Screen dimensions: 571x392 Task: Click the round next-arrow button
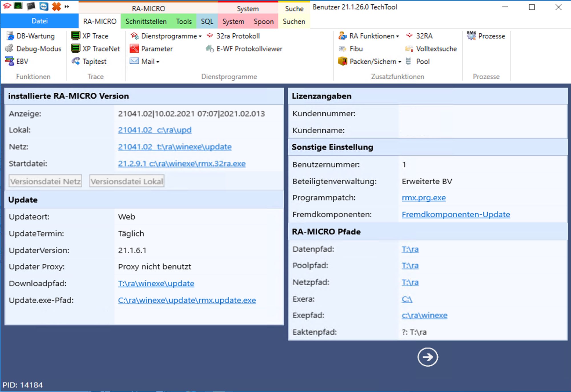(427, 357)
